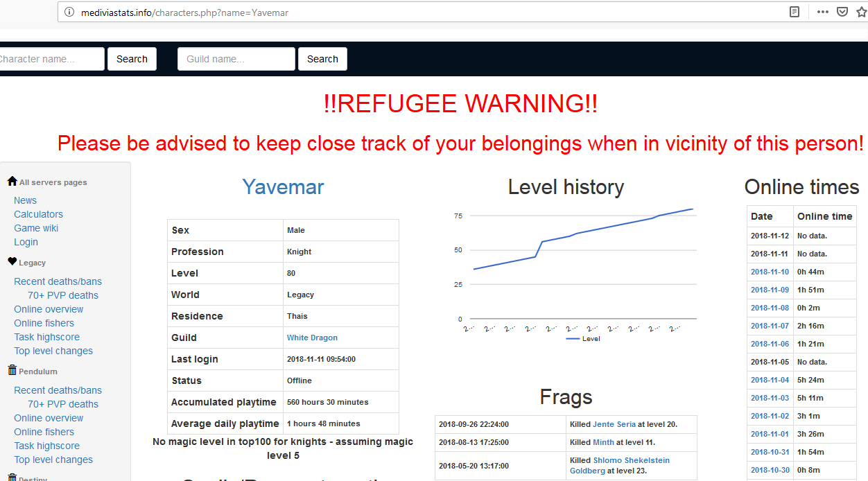Open Shlomo Shekelstein Goldberg character link
The width and height of the screenshot is (868, 481).
[620, 466]
